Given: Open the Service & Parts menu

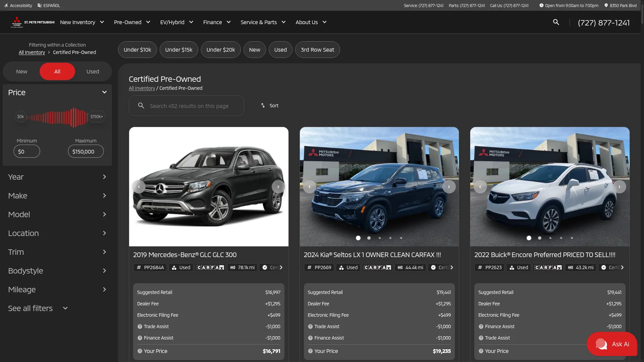Looking at the screenshot, I should click(x=263, y=22).
